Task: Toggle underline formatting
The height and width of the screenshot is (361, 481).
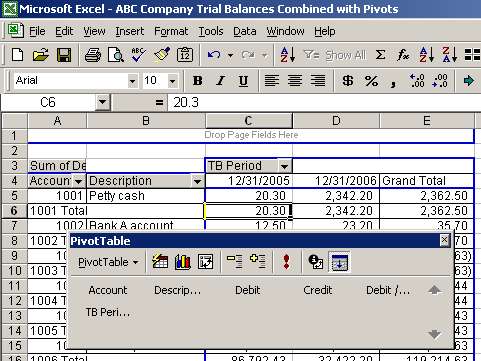Action: click(x=243, y=81)
